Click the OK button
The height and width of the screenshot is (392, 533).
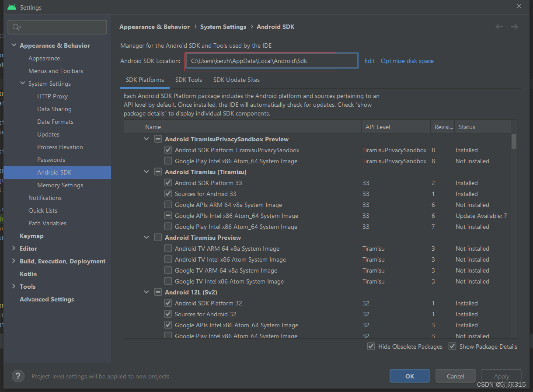click(410, 376)
